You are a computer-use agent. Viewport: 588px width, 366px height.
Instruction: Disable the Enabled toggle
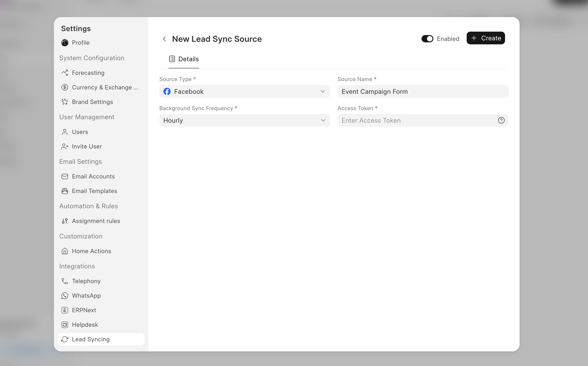coord(427,39)
